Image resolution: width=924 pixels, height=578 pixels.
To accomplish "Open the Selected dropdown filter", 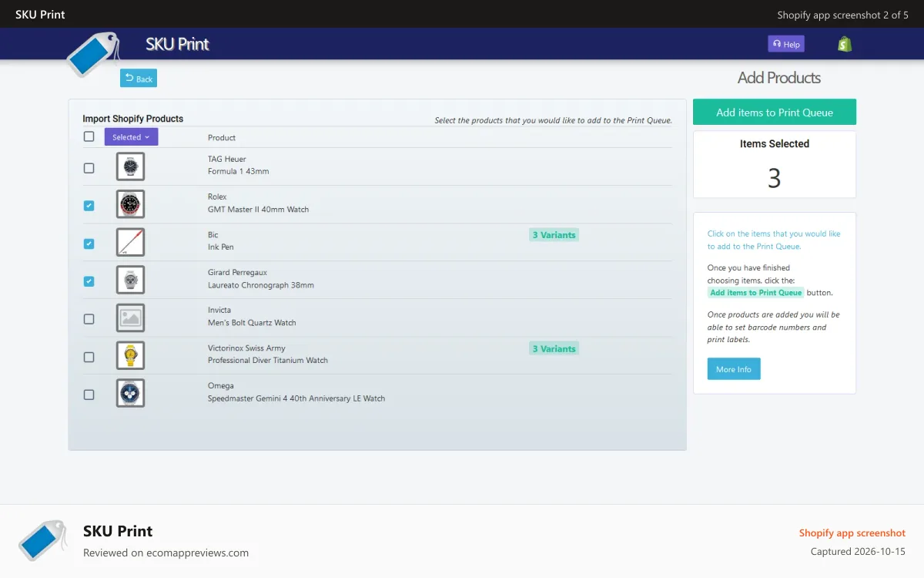I will point(131,137).
